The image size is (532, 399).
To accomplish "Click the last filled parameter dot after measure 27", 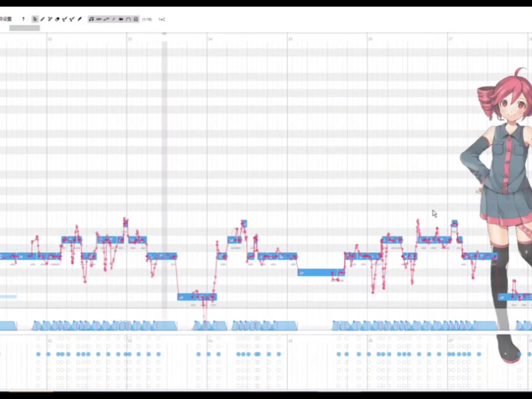I will tap(479, 354).
